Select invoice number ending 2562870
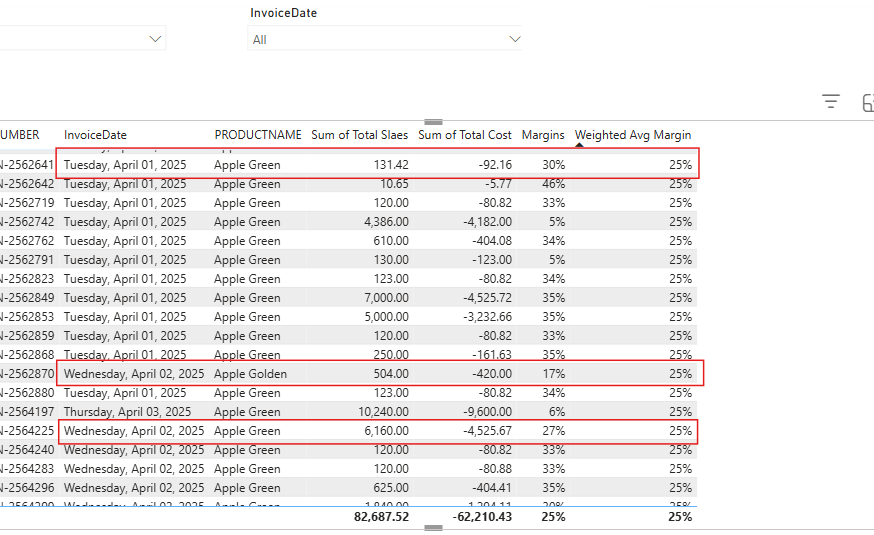 point(27,374)
